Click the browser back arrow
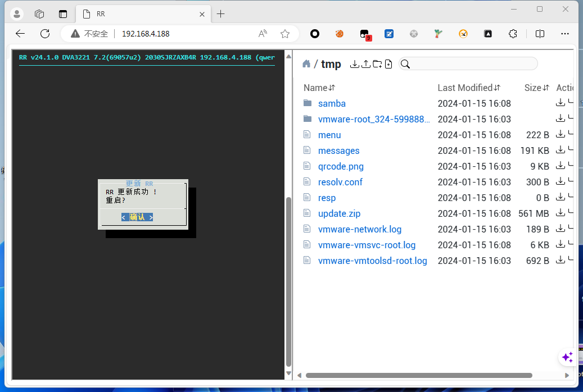 pyautogui.click(x=20, y=34)
